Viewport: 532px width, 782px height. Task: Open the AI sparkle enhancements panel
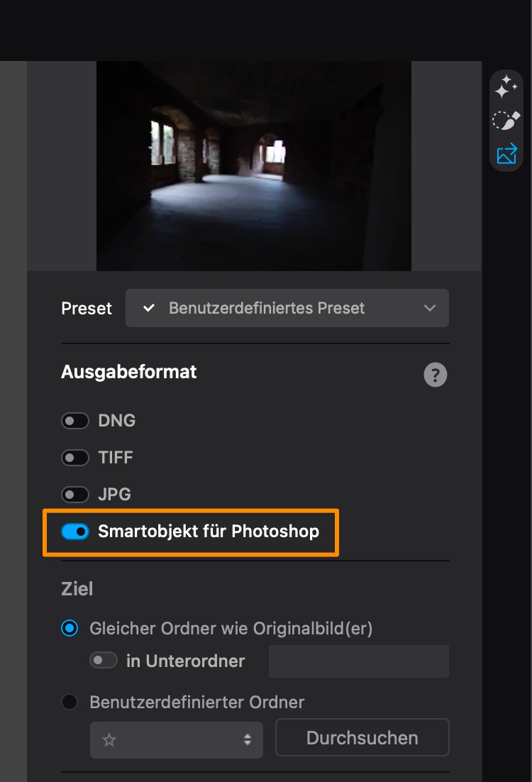(x=506, y=87)
